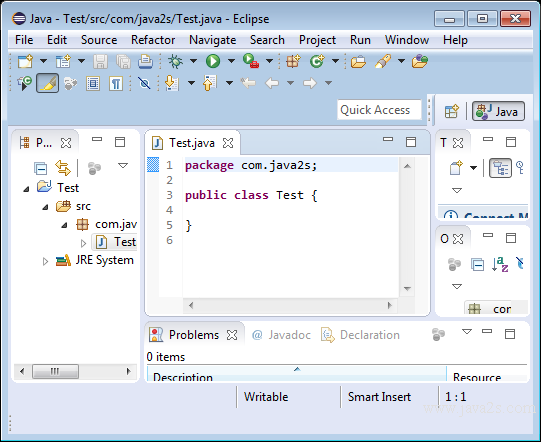Image resolution: width=541 pixels, height=442 pixels.
Task: Open the New dropdown arrow in toolbar
Action: [43, 61]
